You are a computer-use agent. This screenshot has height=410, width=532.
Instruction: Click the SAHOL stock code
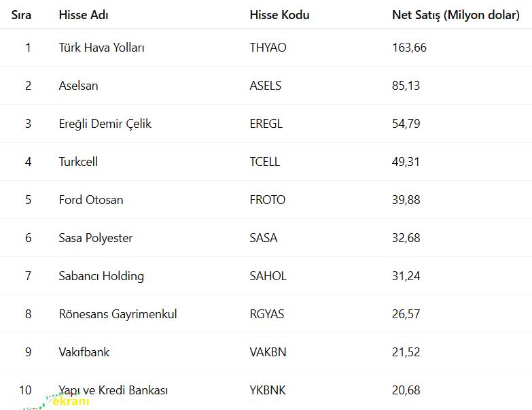268,276
